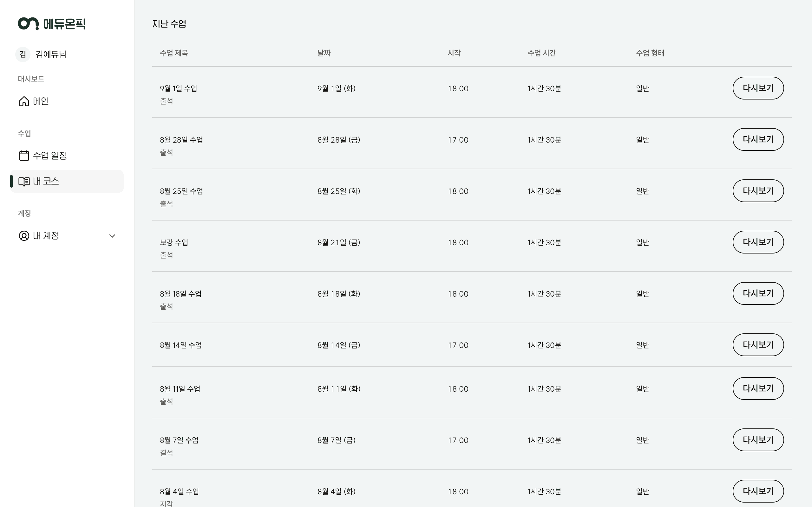
Task: Replay the 8월 18일 수업 class
Action: tap(758, 293)
